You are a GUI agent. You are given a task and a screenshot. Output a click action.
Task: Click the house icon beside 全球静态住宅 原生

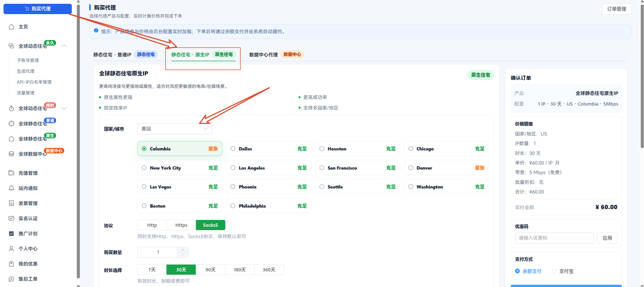(11, 139)
